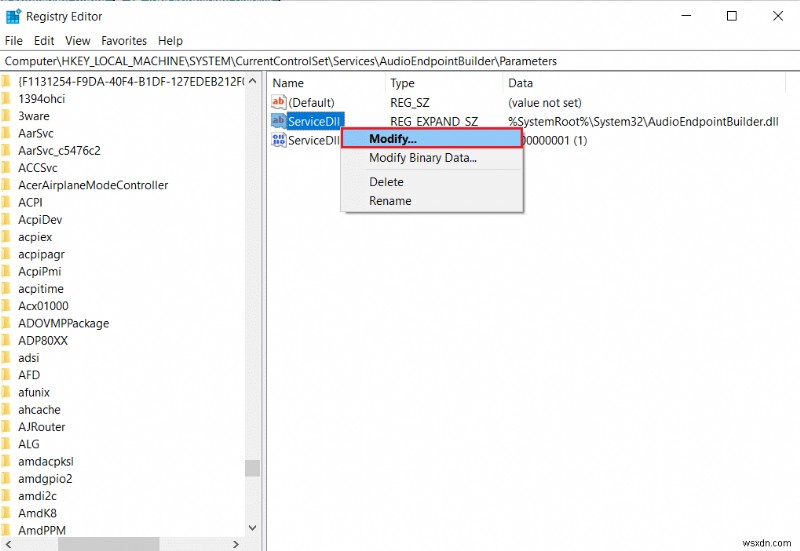Click the (value not set) data cell
The width and height of the screenshot is (800, 551).
[545, 103]
